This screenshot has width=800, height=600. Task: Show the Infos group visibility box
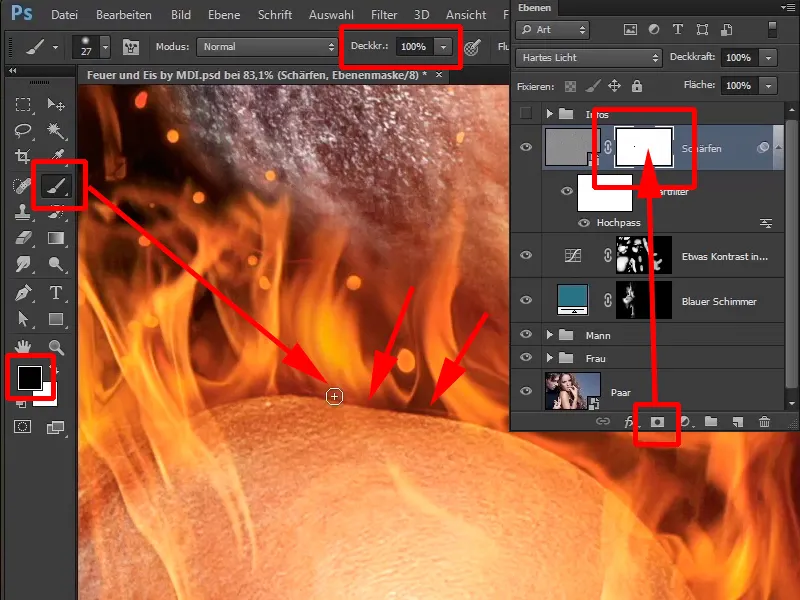526,113
